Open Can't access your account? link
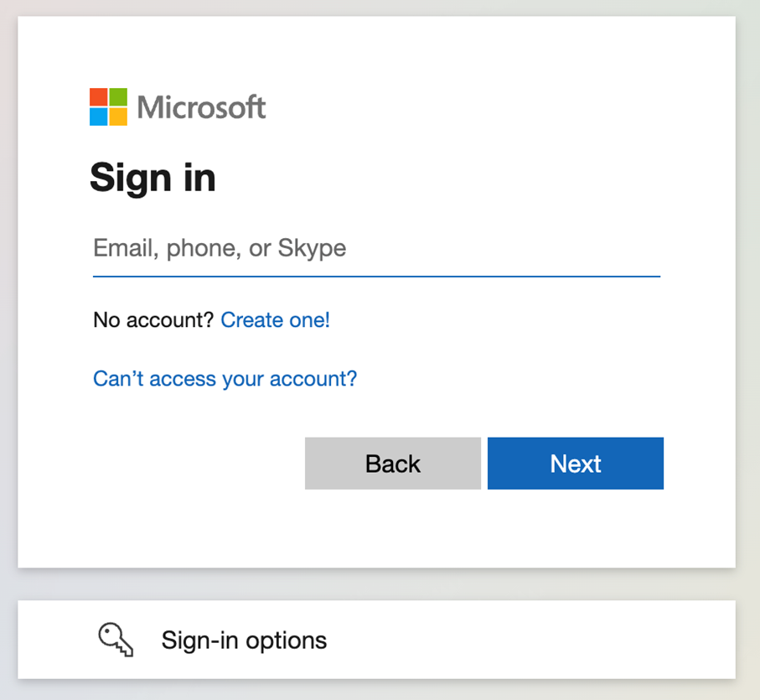The width and height of the screenshot is (760, 700). (x=225, y=379)
